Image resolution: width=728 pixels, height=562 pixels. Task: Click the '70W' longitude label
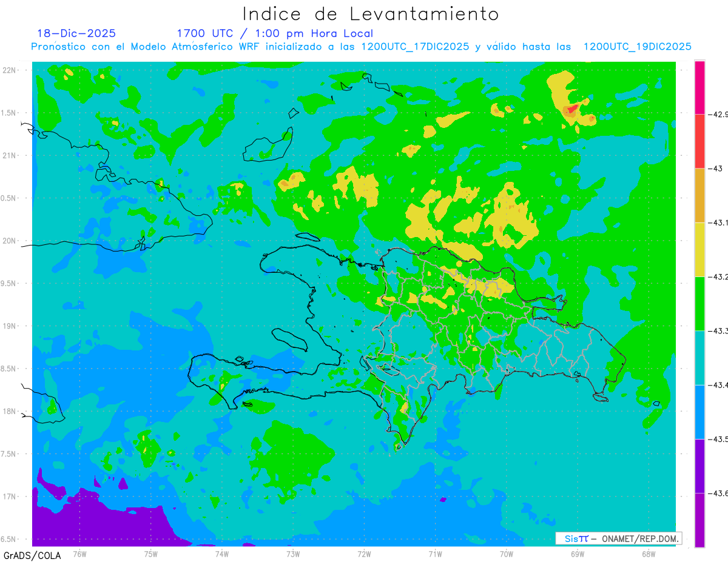[506, 554]
